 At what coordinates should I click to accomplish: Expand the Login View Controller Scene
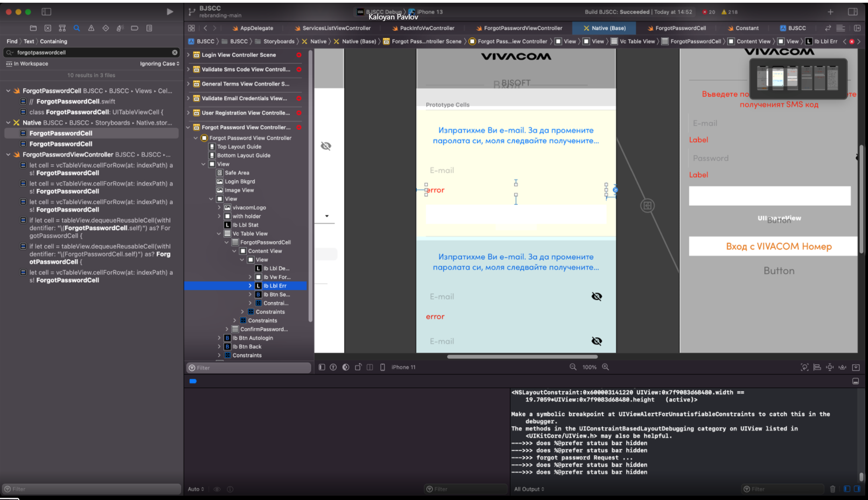pyautogui.click(x=189, y=55)
